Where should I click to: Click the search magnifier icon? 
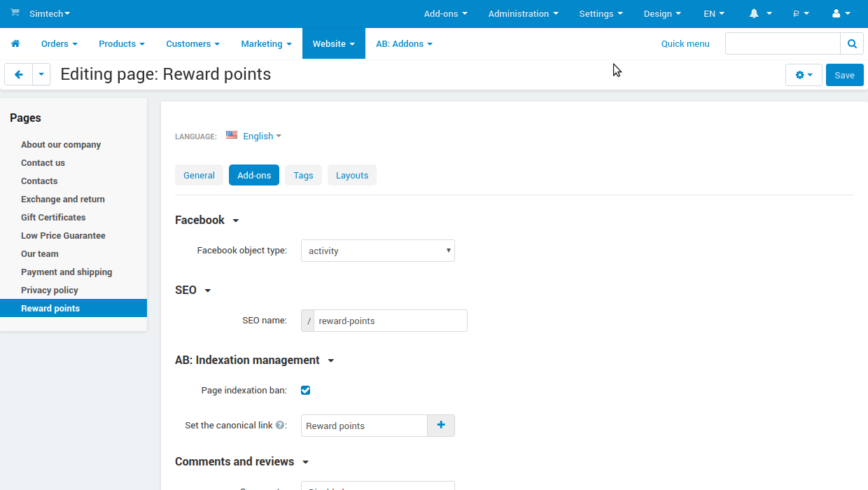[851, 43]
